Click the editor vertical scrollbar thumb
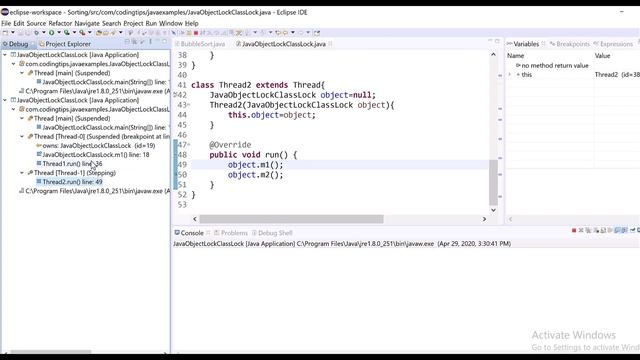640x360 pixels. [493, 182]
